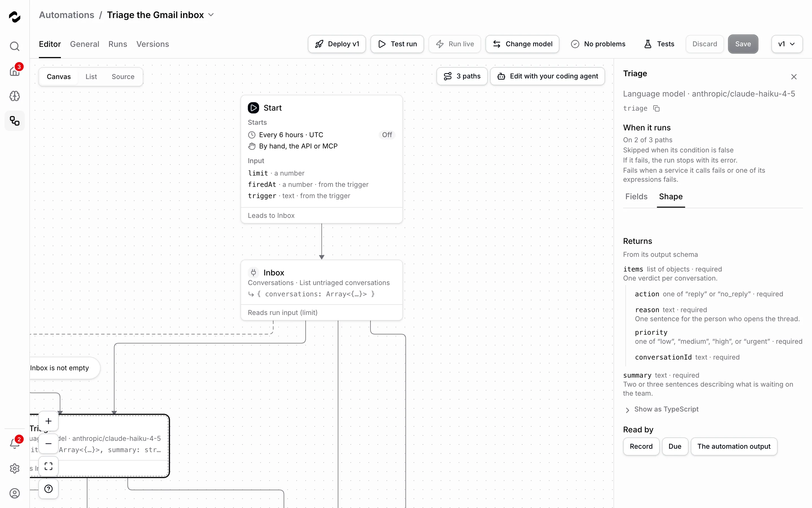Zoom out on the canvas

coord(48,443)
